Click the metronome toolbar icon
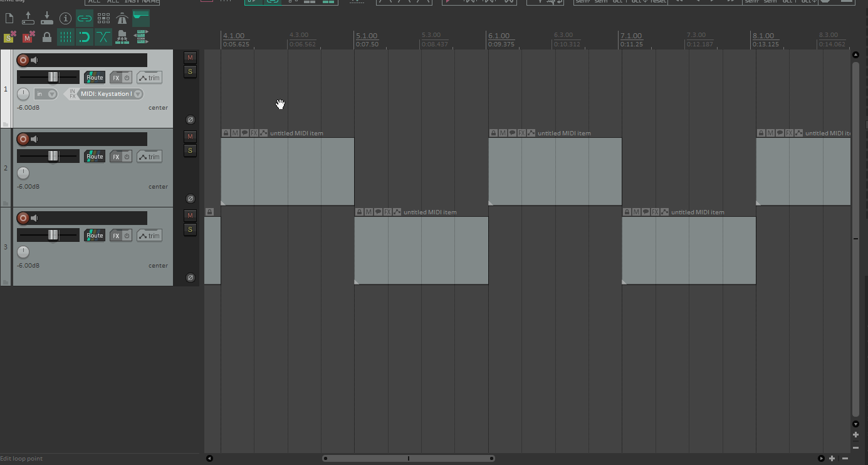This screenshot has width=868, height=465. tap(122, 18)
